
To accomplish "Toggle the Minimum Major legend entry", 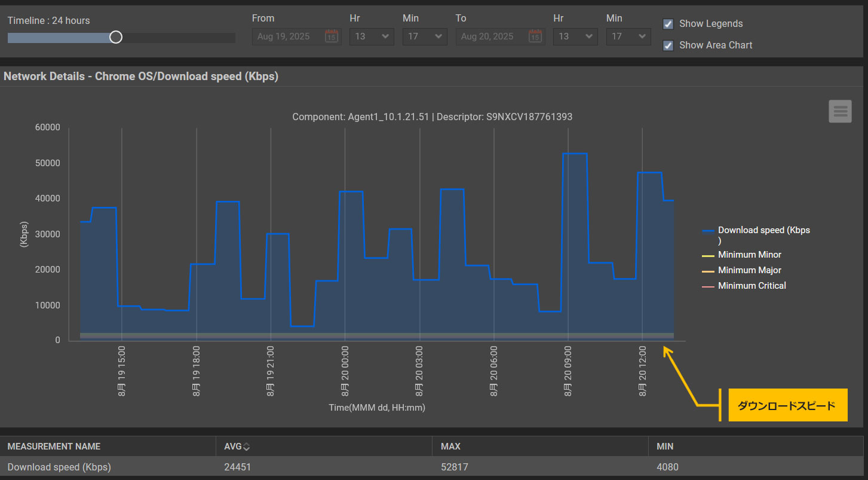I will point(749,270).
